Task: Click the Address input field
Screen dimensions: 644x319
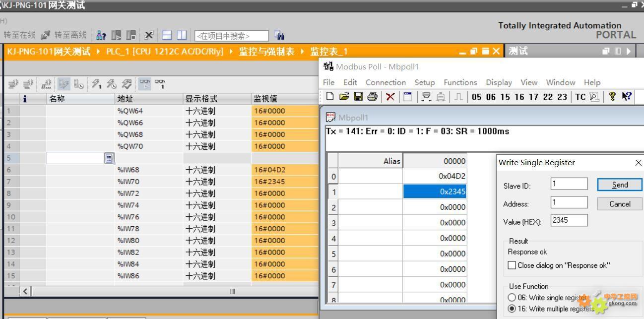Action: coord(569,202)
